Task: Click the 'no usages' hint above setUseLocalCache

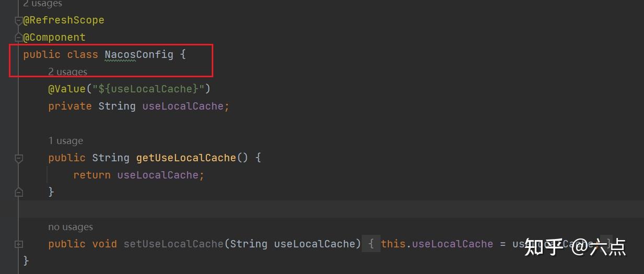Action: tap(71, 227)
